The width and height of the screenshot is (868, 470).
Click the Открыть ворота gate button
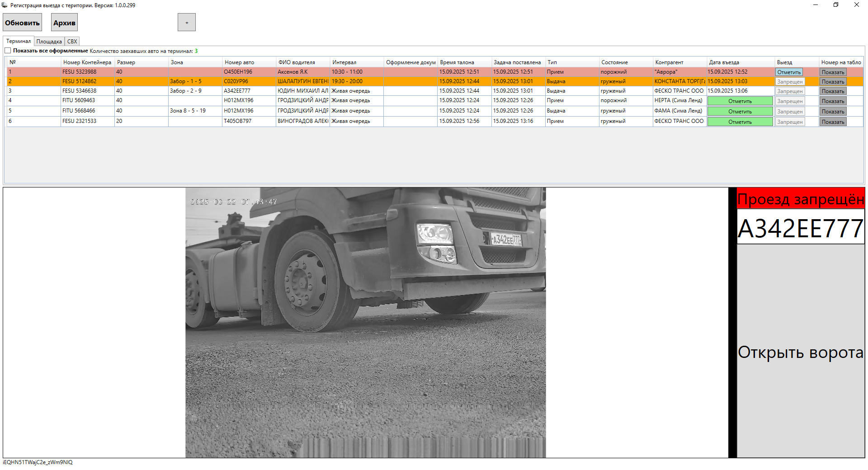point(801,352)
